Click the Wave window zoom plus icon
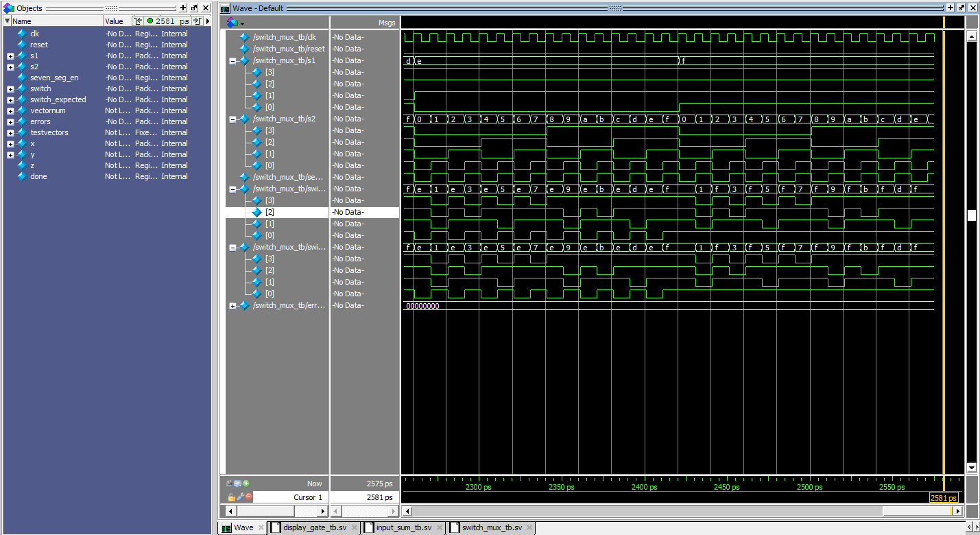Viewport: 980px width, 535px height. coord(950,8)
